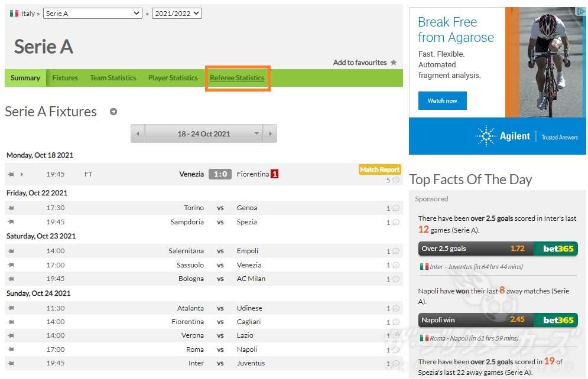Image resolution: width=588 pixels, height=379 pixels.
Task: Open comments on Venezia vs Fiorentina match
Action: click(393, 180)
